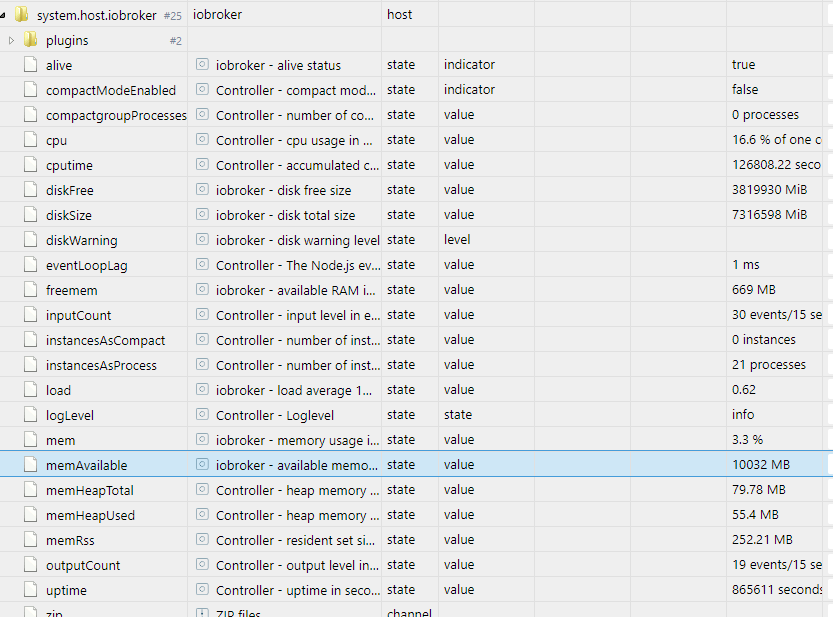Click state icon beside 'iobroker - available RAM i...'
This screenshot has height=617, width=833.
(x=202, y=289)
